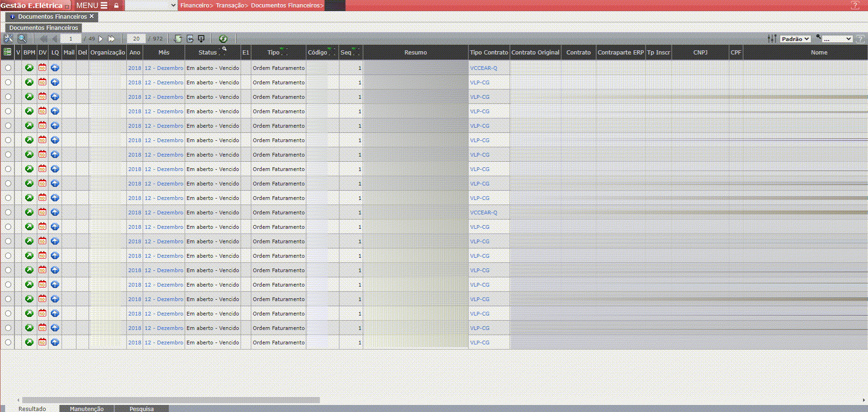868x412 pixels.
Task: Open the tools wrench icon in toolbar
Action: click(8, 39)
